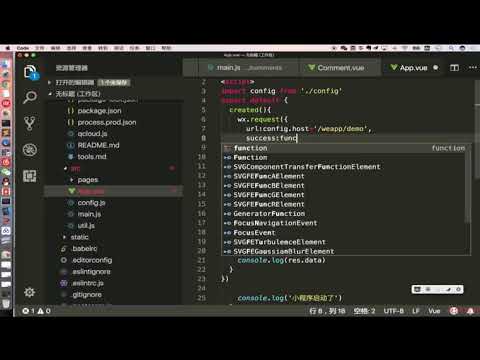Open the Explorer view in the activity bar
The width and height of the screenshot is (480, 360).
(31, 71)
